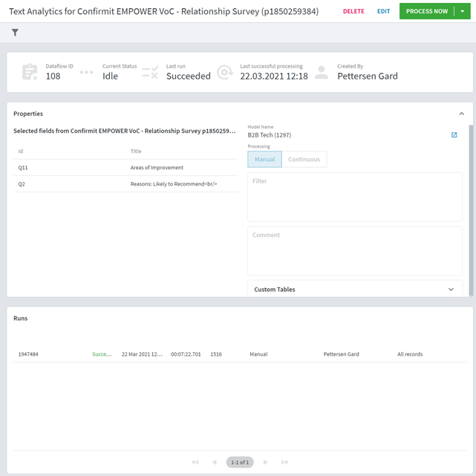Screen dimensions: 476x476
Task: Click into the Filter text field
Action: (x=354, y=197)
